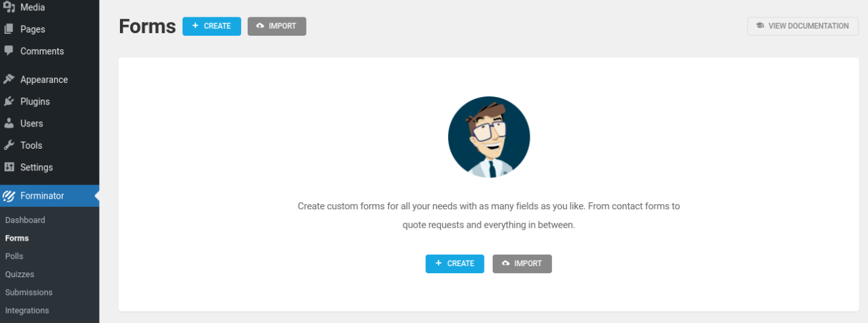
Task: Click the Comments speech bubble icon
Action: point(9,51)
